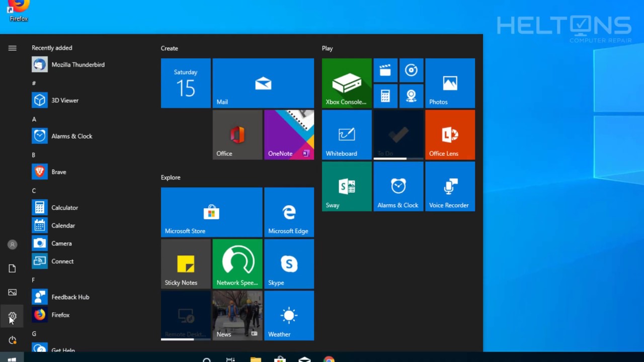
Task: Open the Mail tile
Action: [x=263, y=83]
